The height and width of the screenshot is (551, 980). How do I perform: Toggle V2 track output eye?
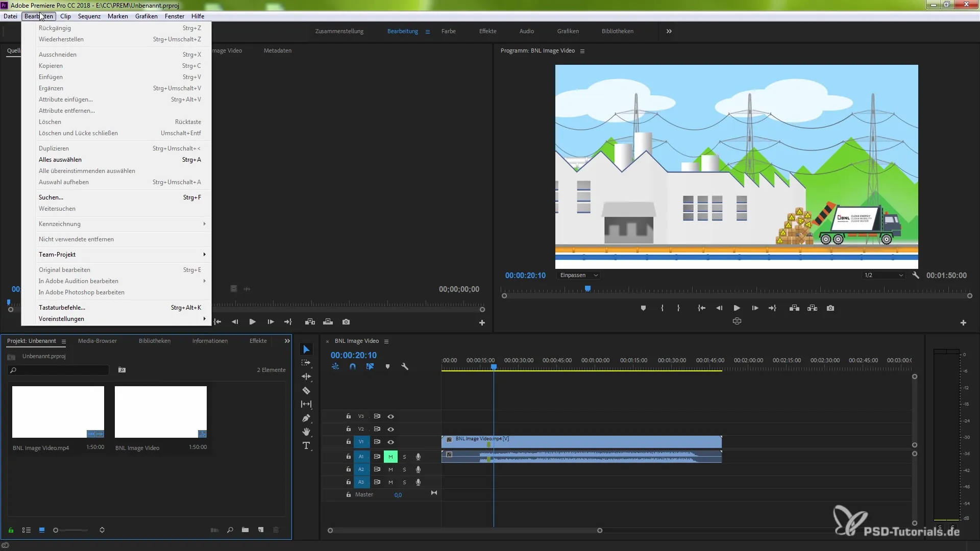[x=390, y=429]
